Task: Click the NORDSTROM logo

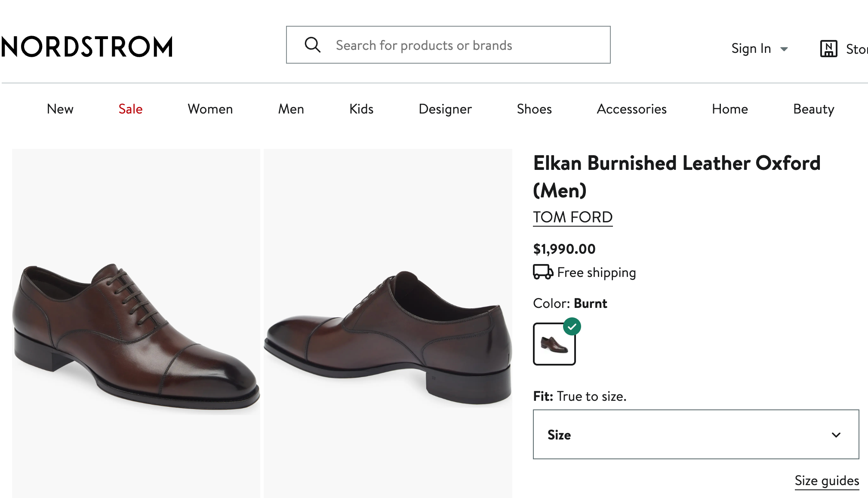Action: click(86, 46)
